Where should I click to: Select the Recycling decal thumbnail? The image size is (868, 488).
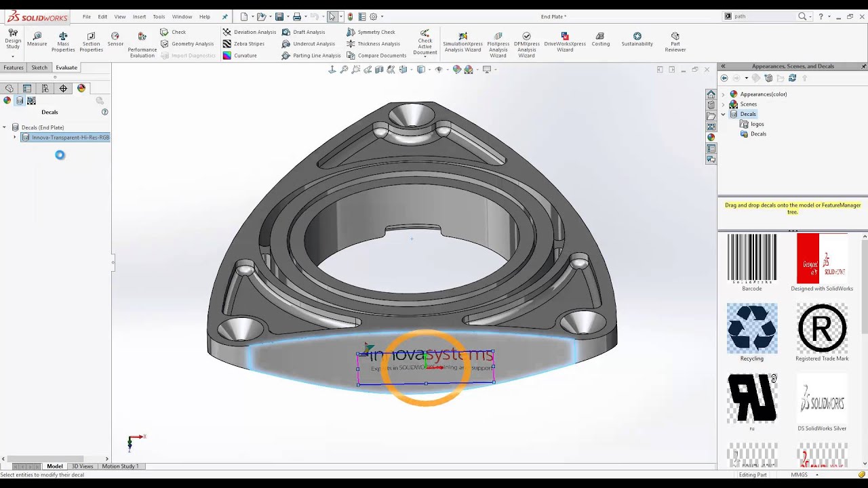point(752,328)
